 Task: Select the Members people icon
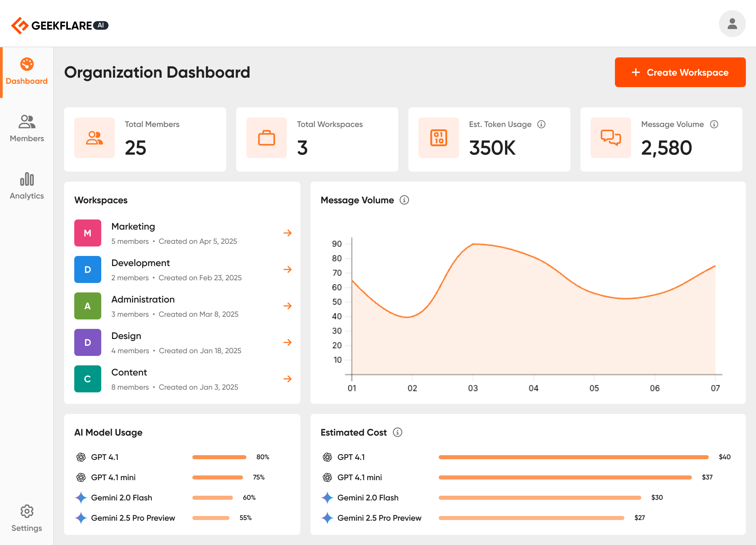[x=26, y=122]
